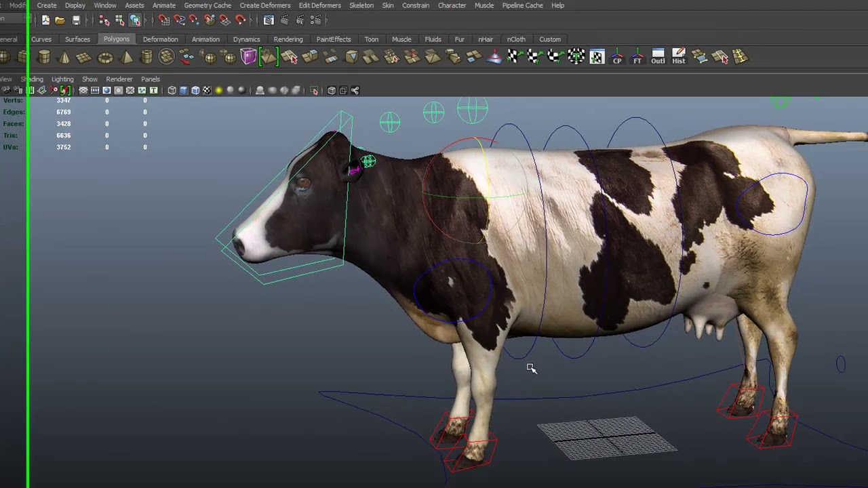Open the Pipeline Cache menu
This screenshot has height=488, width=868.
(522, 5)
